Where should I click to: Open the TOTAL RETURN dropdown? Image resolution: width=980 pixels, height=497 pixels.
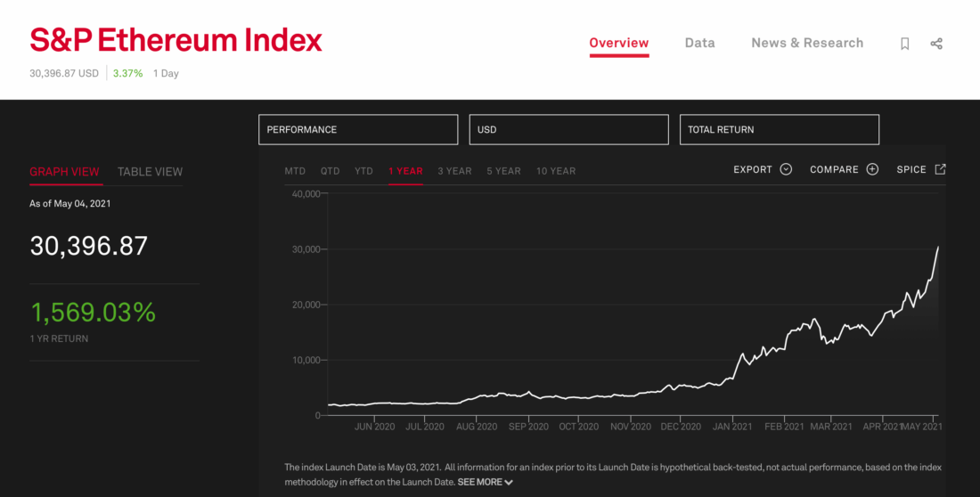(x=780, y=129)
